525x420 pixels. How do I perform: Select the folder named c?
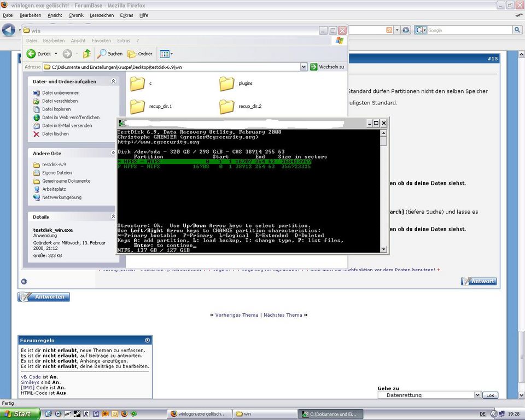141,83
